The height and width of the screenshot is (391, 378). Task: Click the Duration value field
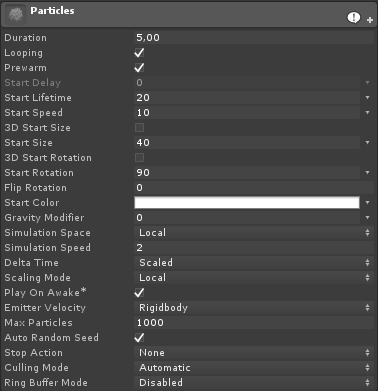point(254,38)
